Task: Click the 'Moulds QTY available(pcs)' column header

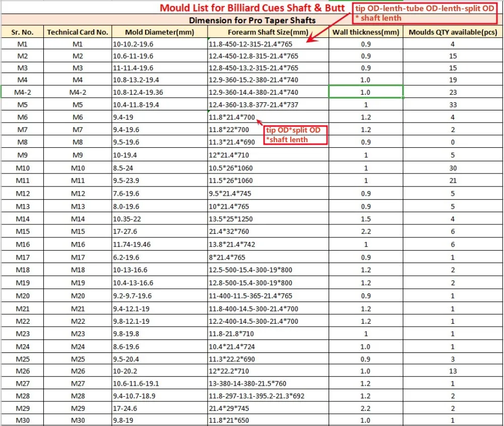Action: [452, 31]
